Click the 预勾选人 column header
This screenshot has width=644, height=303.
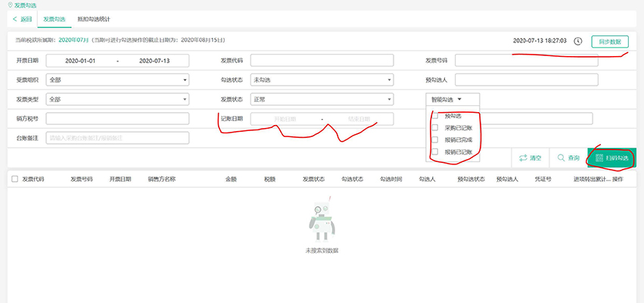[507, 180]
